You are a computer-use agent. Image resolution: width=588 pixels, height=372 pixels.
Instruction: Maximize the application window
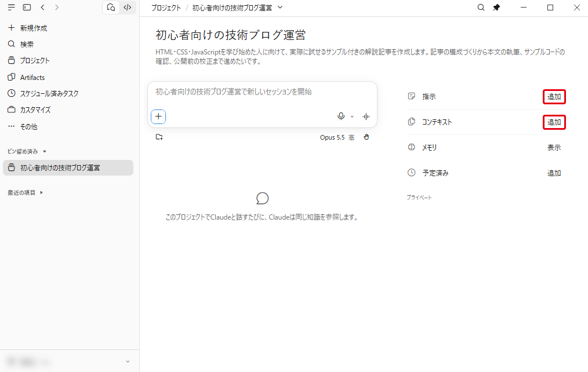[x=550, y=8]
